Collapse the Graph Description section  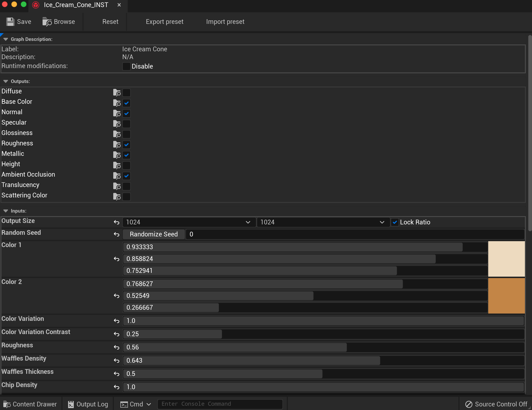click(6, 39)
